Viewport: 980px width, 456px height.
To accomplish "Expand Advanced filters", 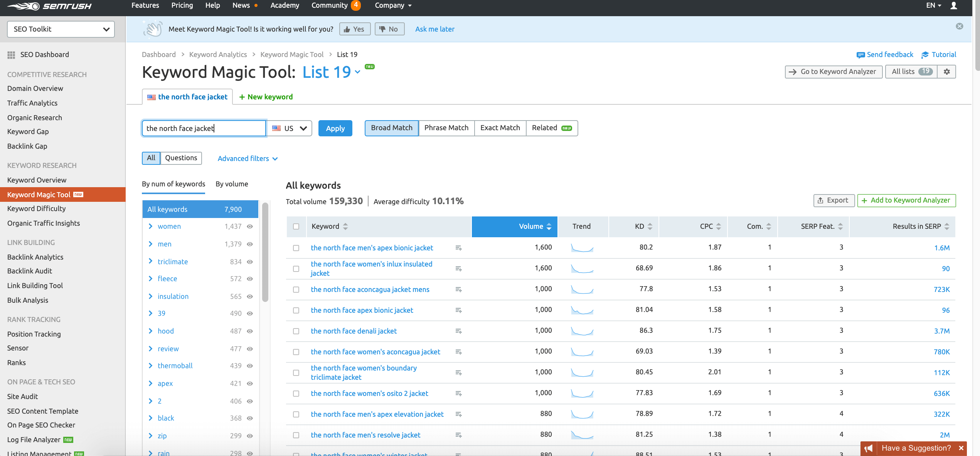I will [248, 159].
